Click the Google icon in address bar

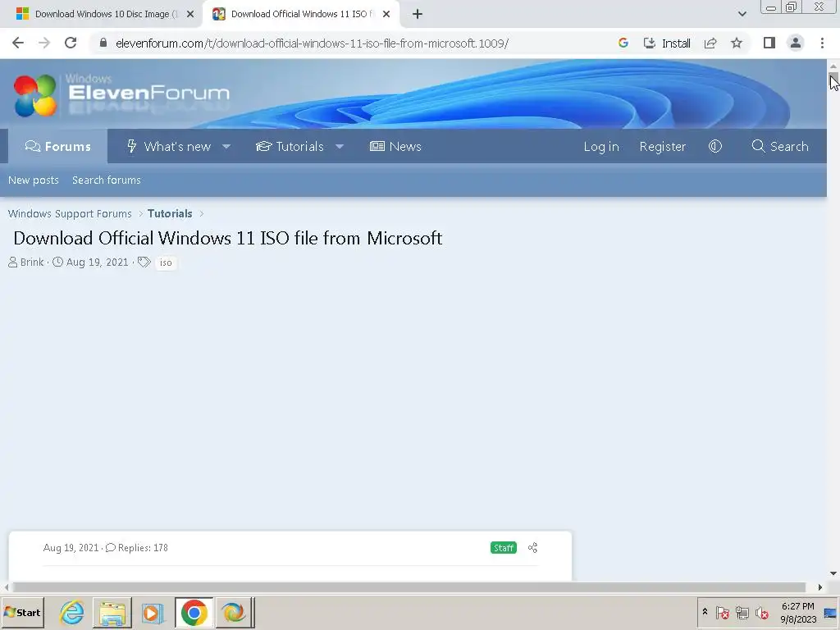[x=623, y=43]
